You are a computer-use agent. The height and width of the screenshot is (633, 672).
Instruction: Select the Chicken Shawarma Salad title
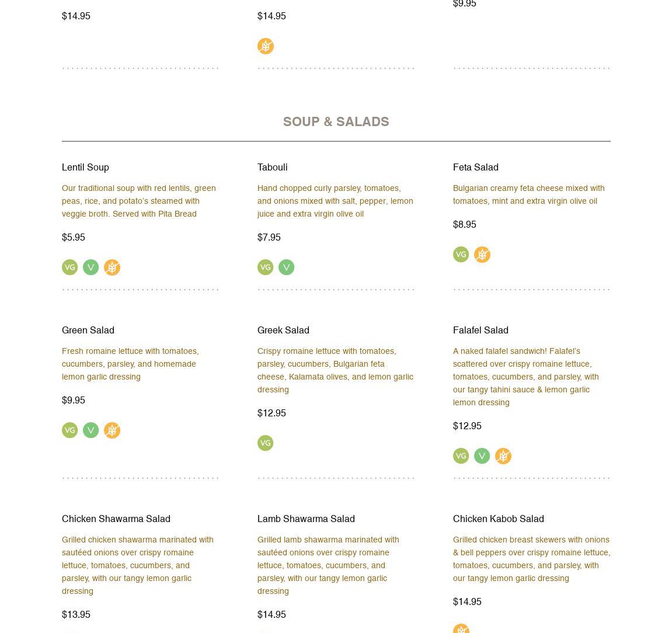point(116,519)
